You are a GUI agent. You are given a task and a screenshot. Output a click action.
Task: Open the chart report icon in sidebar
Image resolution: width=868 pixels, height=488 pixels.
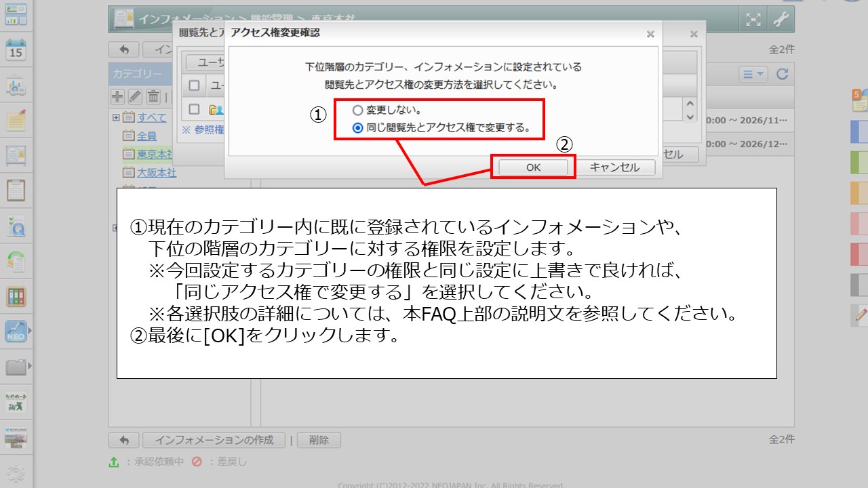click(x=16, y=85)
